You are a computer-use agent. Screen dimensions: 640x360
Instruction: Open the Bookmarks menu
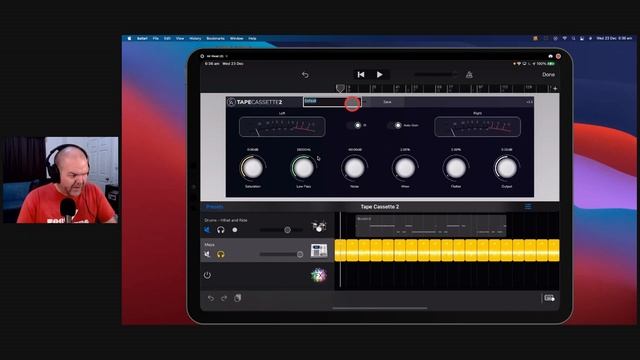point(216,38)
